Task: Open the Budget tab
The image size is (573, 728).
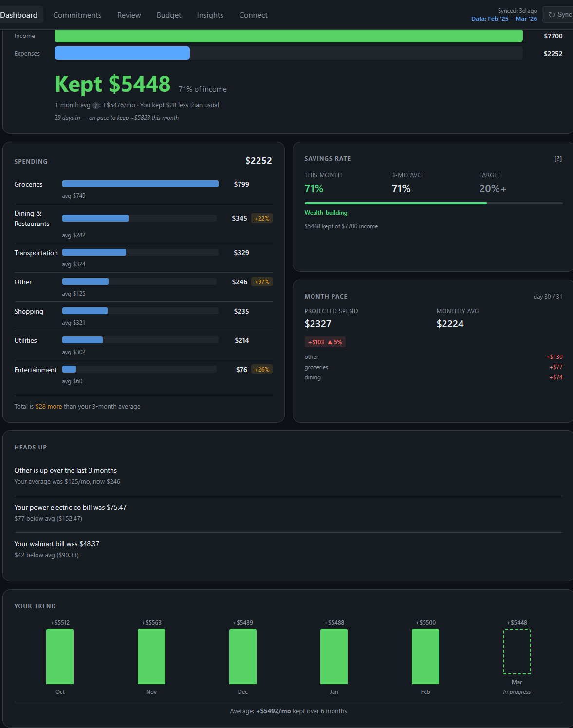Action: click(x=168, y=15)
